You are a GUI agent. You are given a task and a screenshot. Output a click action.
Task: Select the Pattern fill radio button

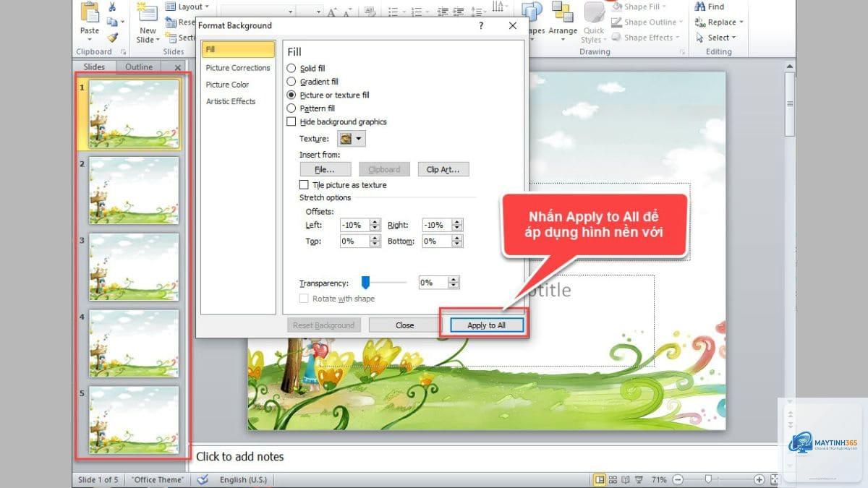point(292,108)
